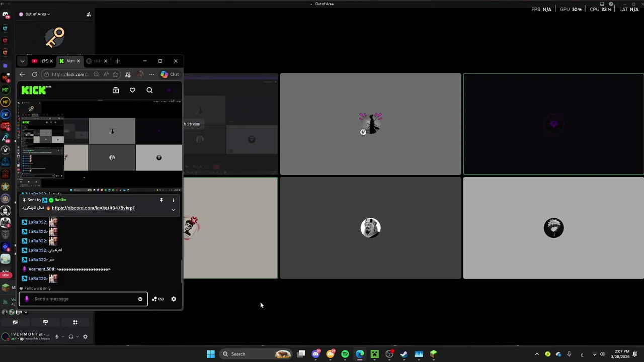Open the discord.com invite link
This screenshot has height=362, width=644.
pyautogui.click(x=93, y=208)
